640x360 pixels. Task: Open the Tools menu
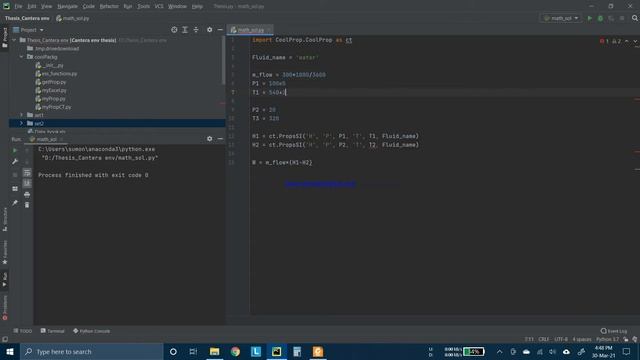143,7
